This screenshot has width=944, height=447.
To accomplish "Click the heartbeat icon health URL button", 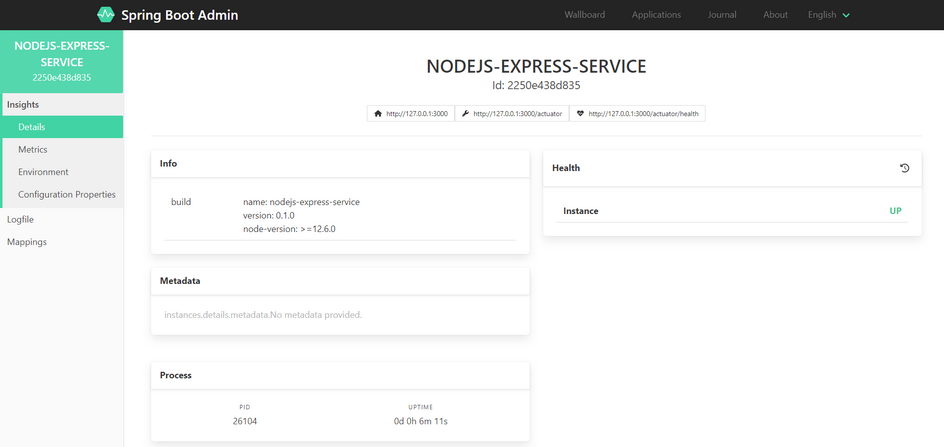I will point(637,113).
